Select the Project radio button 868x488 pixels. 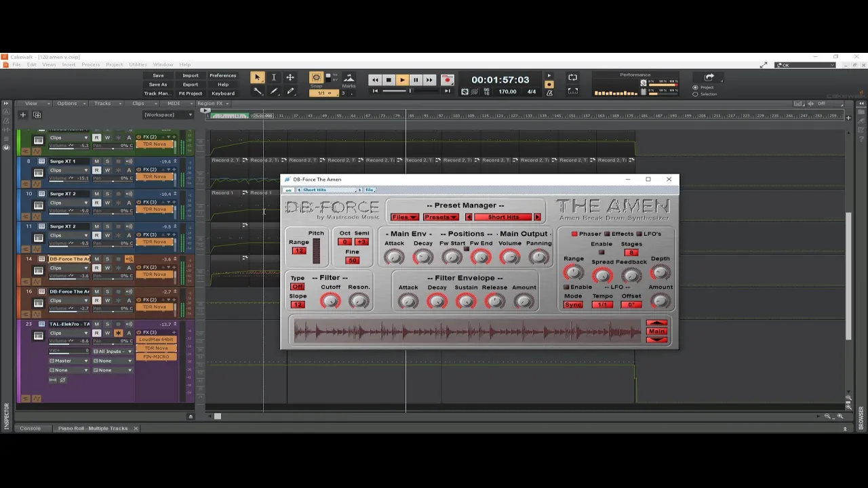(x=695, y=87)
